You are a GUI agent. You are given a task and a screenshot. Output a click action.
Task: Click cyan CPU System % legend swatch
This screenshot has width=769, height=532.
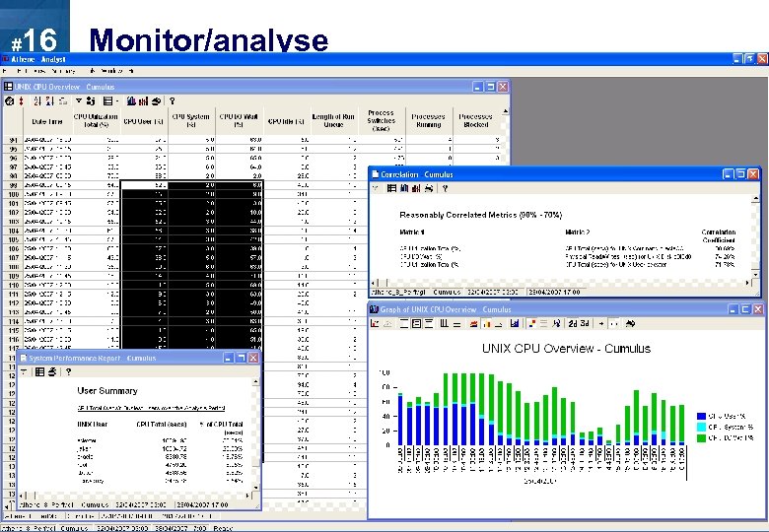(x=701, y=428)
